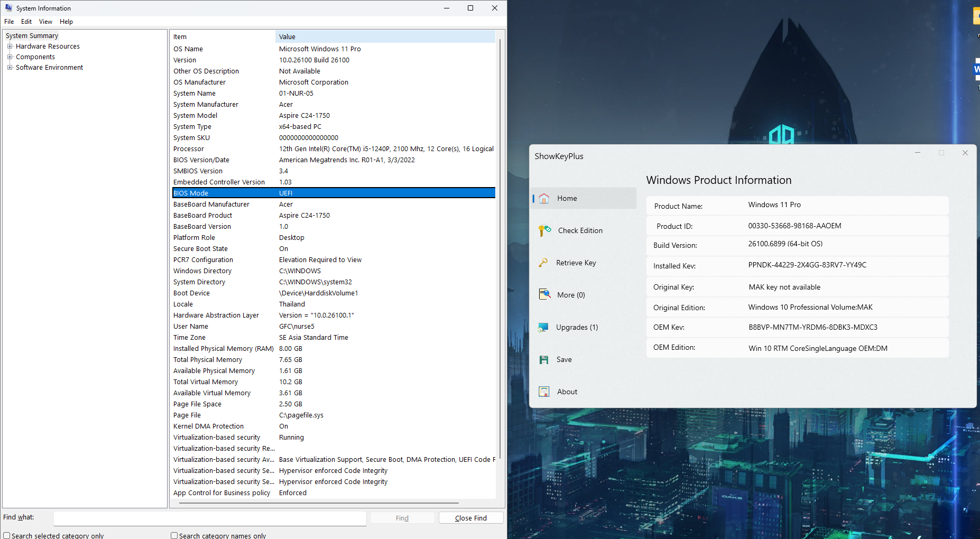Screen dimensions: 980x539
Task: Expand the Components tree node
Action: (x=10, y=57)
